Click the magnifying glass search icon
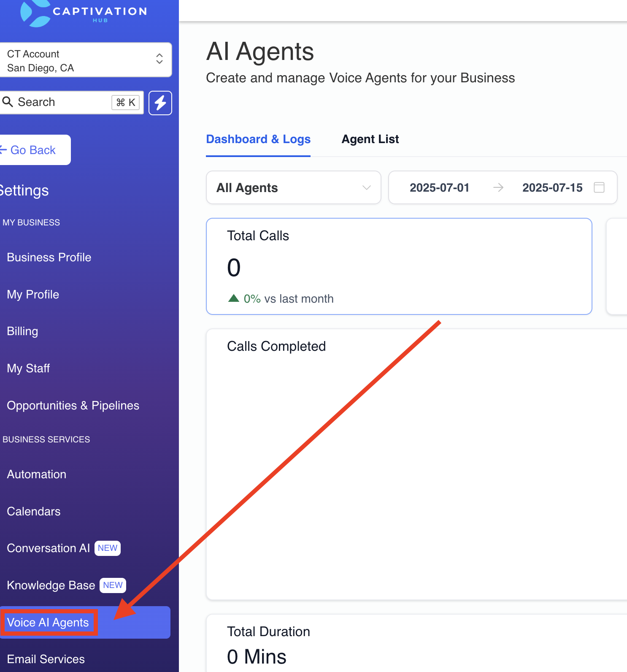627x672 pixels. pyautogui.click(x=8, y=102)
